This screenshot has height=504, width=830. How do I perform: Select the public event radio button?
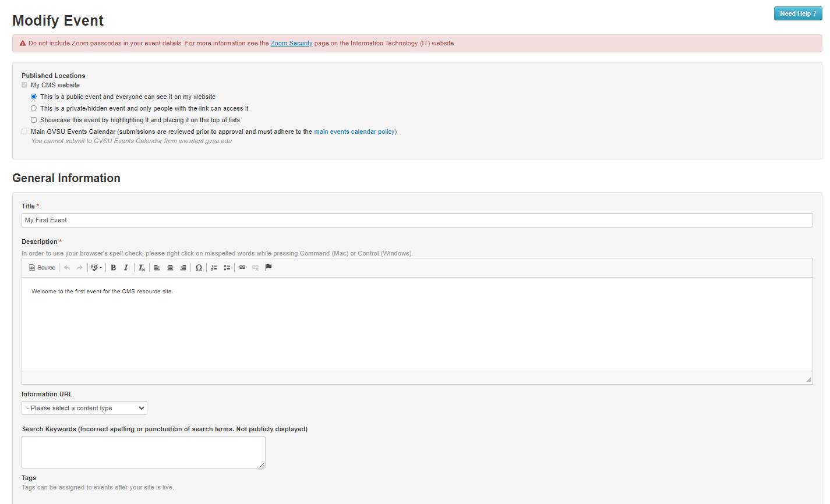[33, 97]
